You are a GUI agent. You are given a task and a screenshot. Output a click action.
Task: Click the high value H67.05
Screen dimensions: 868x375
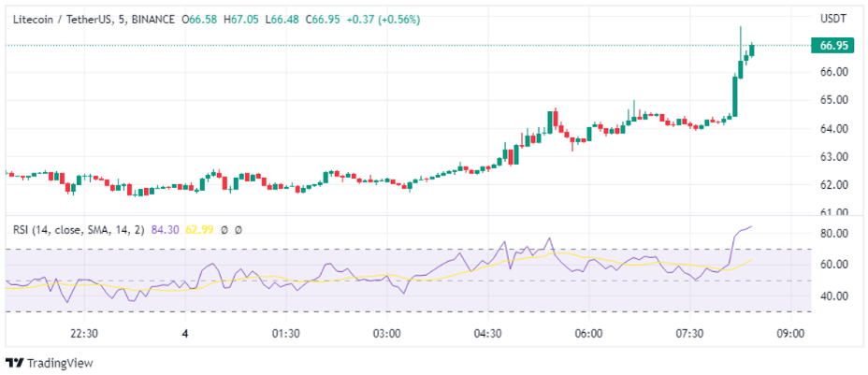pos(240,20)
